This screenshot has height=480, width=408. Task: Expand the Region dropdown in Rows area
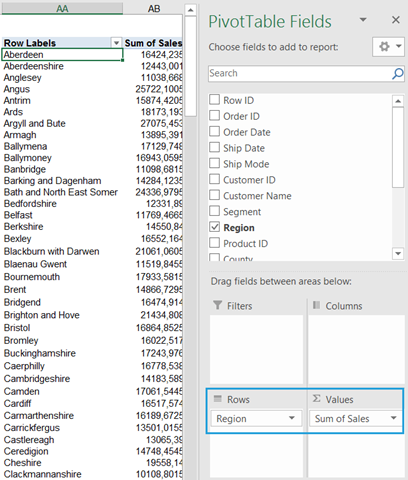tap(292, 418)
